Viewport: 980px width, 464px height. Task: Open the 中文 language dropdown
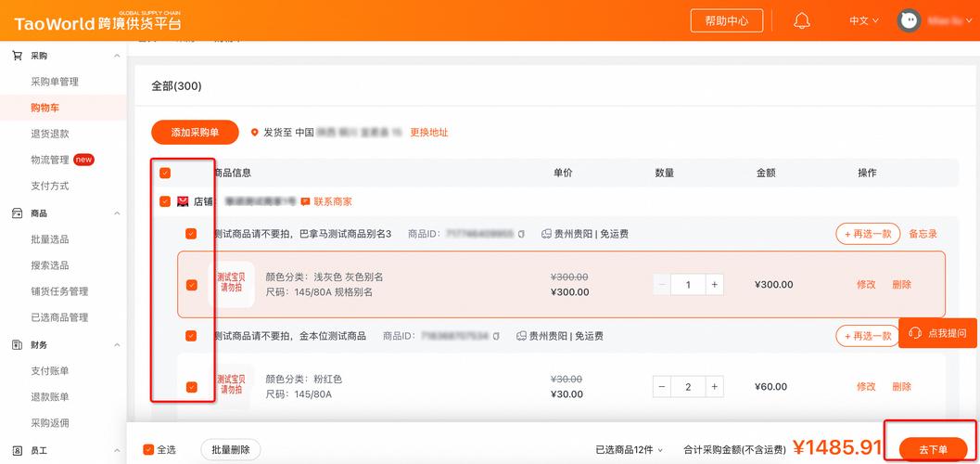click(x=863, y=20)
